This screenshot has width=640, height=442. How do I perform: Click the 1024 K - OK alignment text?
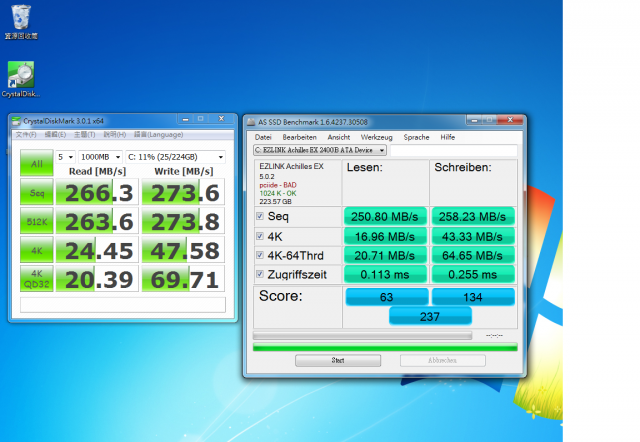278,193
